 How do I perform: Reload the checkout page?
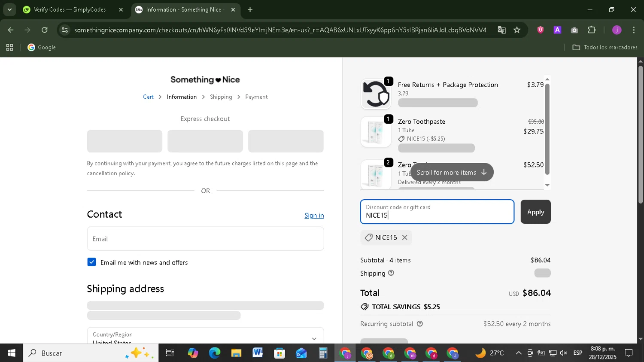45,30
